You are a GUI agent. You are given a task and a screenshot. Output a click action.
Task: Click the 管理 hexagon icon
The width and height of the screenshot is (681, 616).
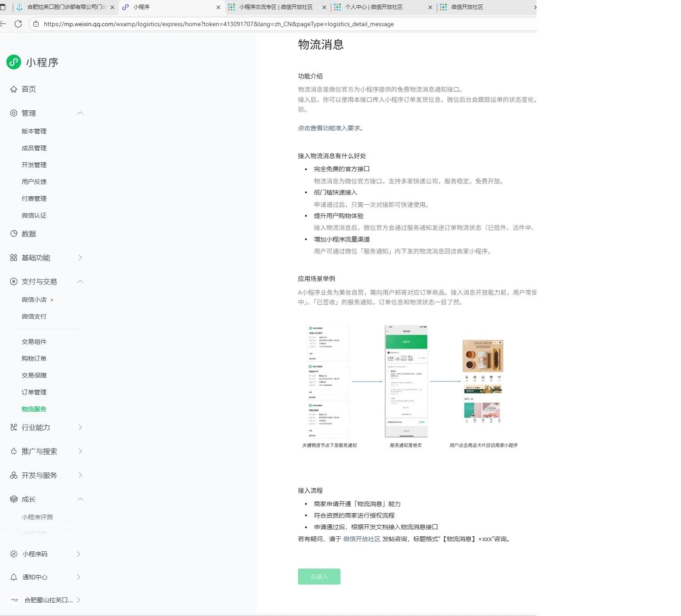click(x=14, y=113)
